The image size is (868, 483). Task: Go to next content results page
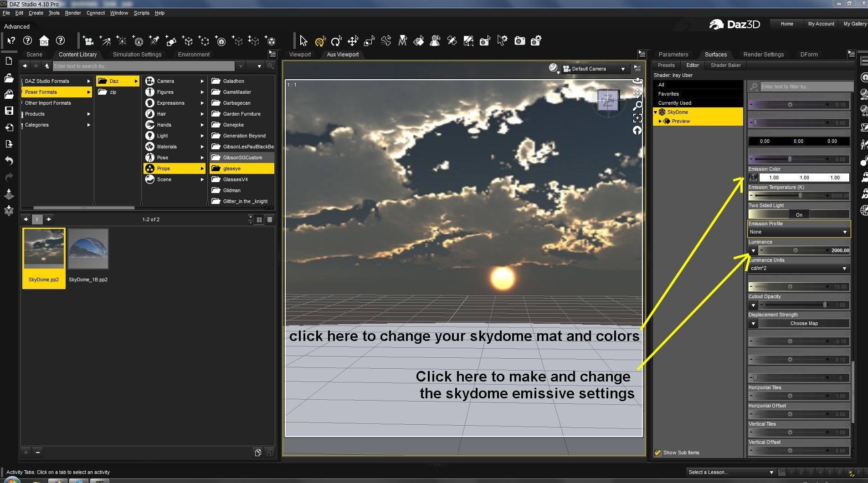point(49,219)
